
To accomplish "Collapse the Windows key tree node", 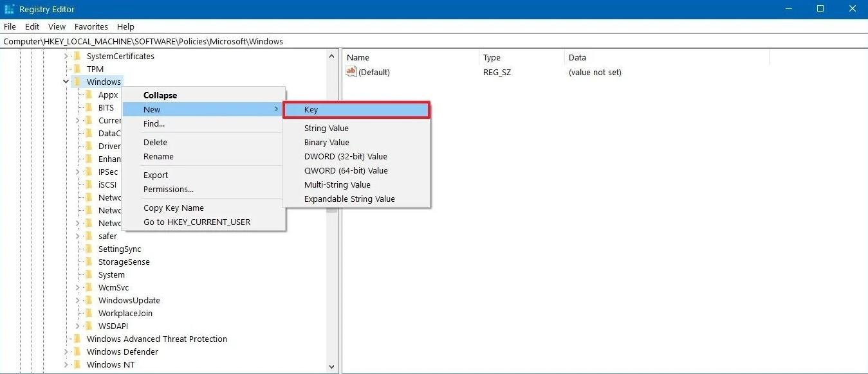I will point(66,82).
